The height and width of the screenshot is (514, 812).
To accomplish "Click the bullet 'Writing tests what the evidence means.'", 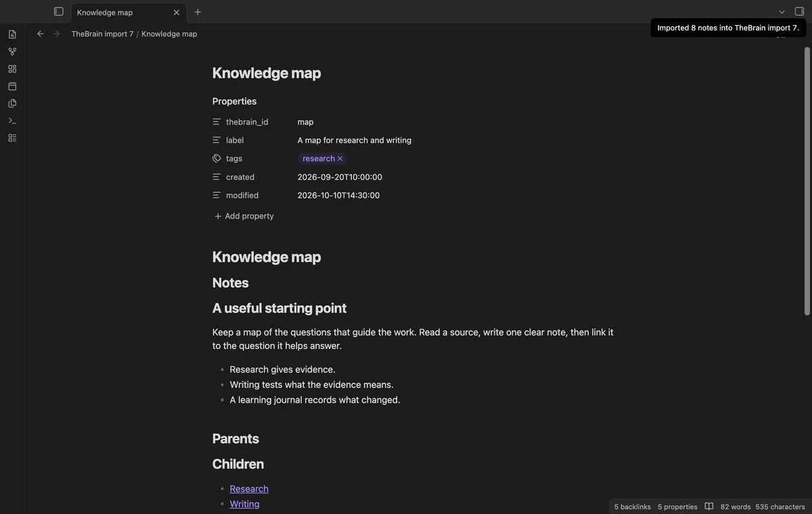I will pyautogui.click(x=311, y=384).
